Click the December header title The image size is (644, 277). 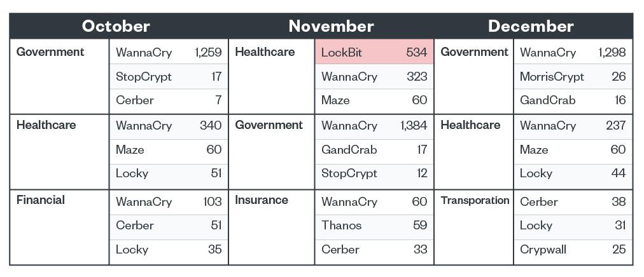pyautogui.click(x=531, y=26)
